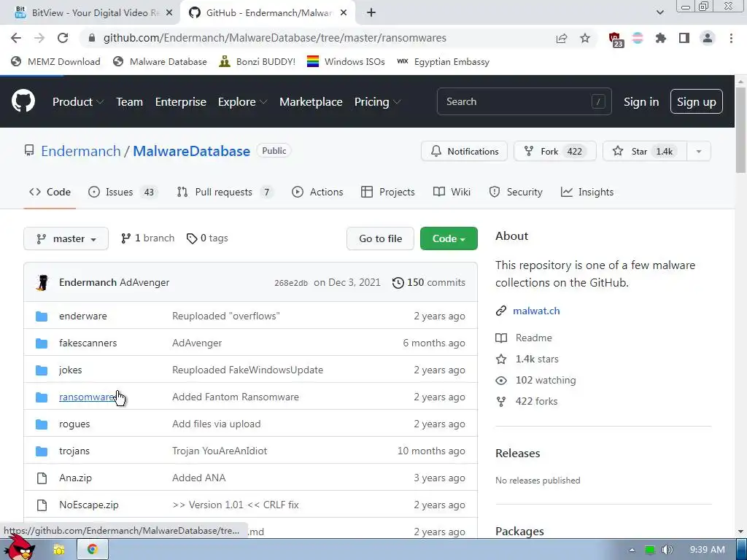
Task: Switch to the Wiki tab
Action: (x=452, y=192)
